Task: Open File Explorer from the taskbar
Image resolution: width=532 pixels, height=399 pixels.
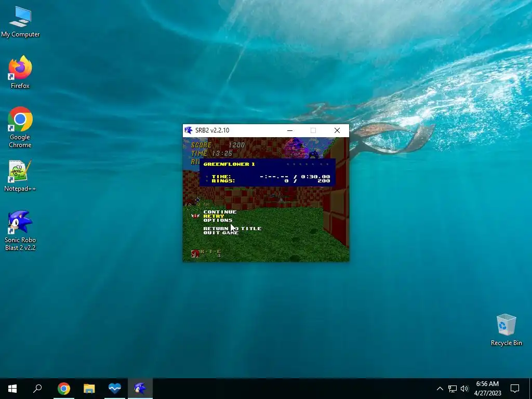Action: pyautogui.click(x=89, y=389)
